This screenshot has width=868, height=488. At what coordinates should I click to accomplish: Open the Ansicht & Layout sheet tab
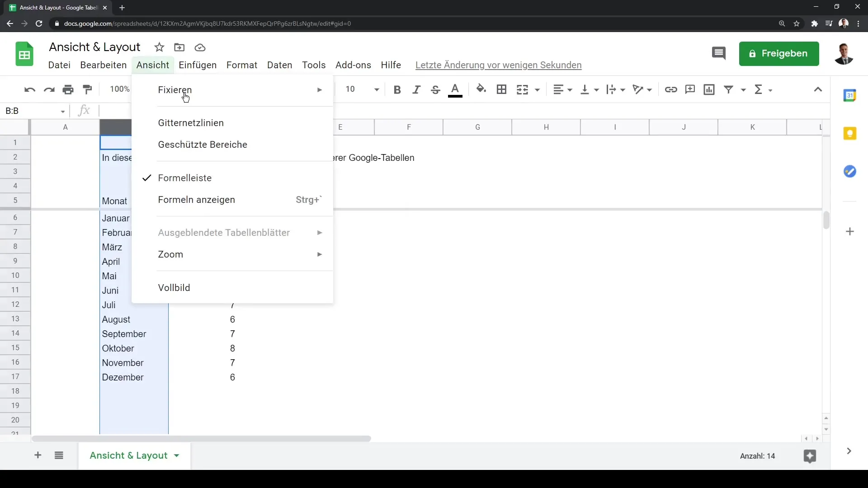coord(134,455)
